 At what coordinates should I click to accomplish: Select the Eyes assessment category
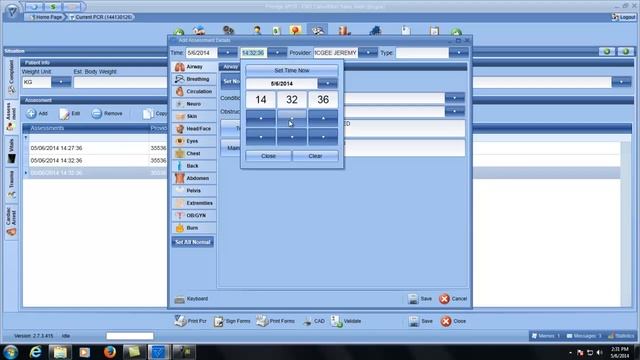[x=193, y=141]
